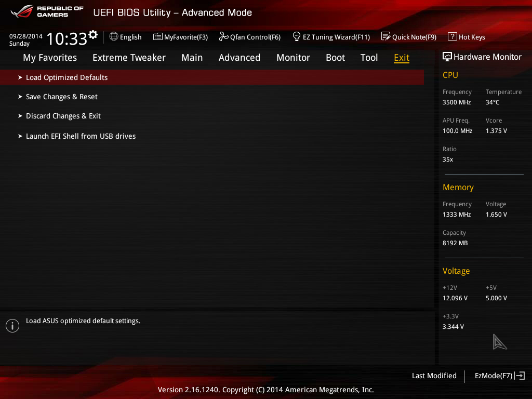
Task: Open the Tool tab
Action: (x=369, y=58)
